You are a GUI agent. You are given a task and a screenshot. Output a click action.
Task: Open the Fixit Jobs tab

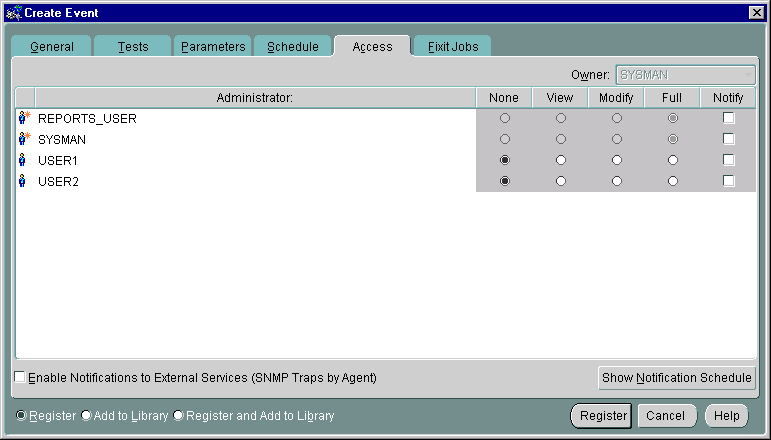coord(453,46)
